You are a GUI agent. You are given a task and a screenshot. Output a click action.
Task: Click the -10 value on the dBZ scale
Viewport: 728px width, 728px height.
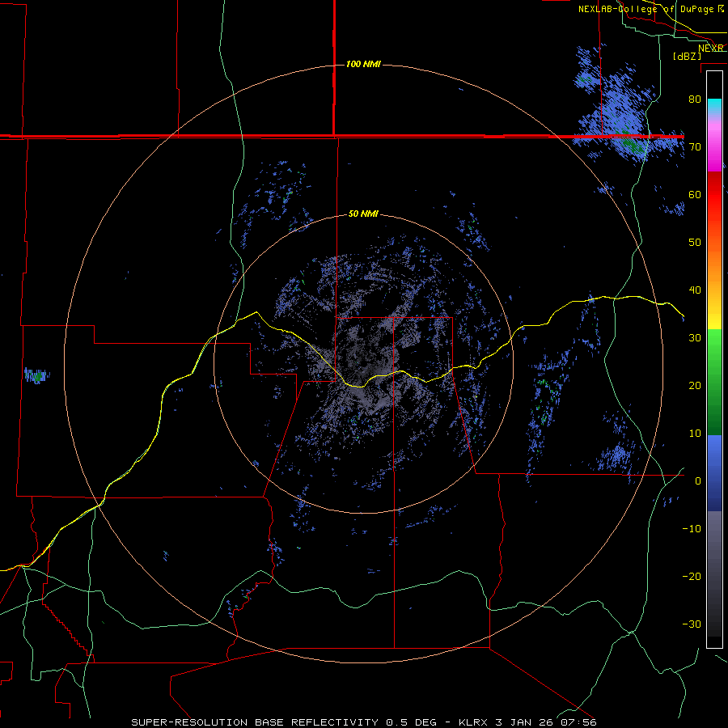click(692, 529)
